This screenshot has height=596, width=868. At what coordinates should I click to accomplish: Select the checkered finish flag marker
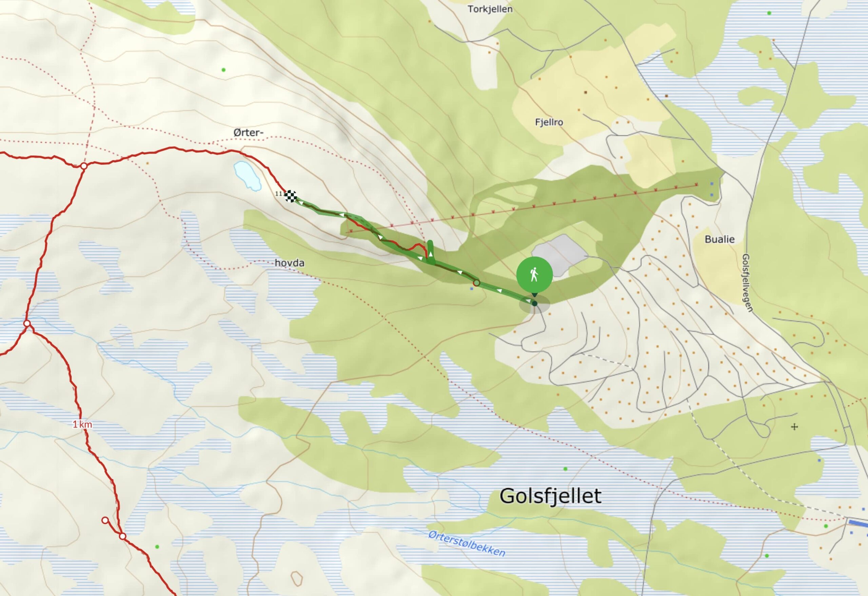[291, 196]
